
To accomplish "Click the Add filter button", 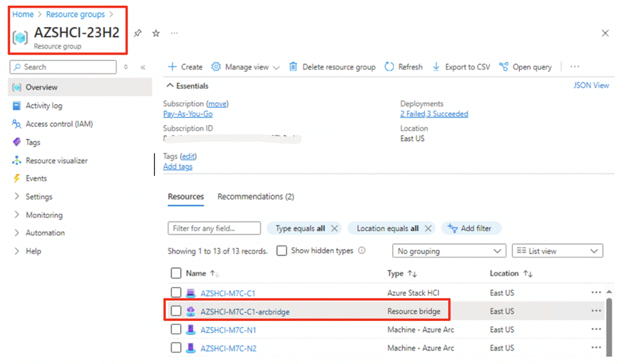I will [x=471, y=228].
